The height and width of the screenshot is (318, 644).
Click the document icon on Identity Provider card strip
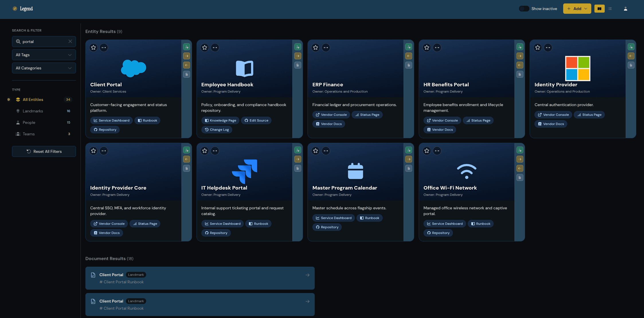[x=631, y=65]
